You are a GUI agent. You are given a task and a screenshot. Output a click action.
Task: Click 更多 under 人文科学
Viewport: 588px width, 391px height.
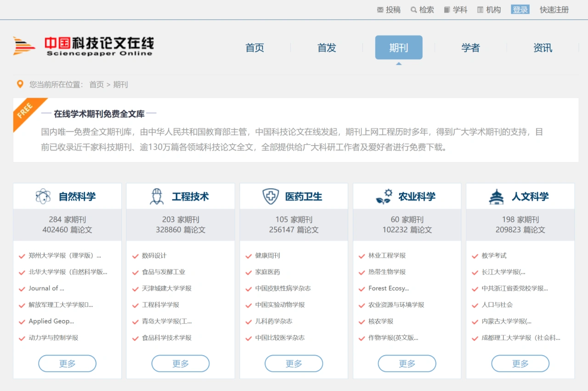[520, 363]
